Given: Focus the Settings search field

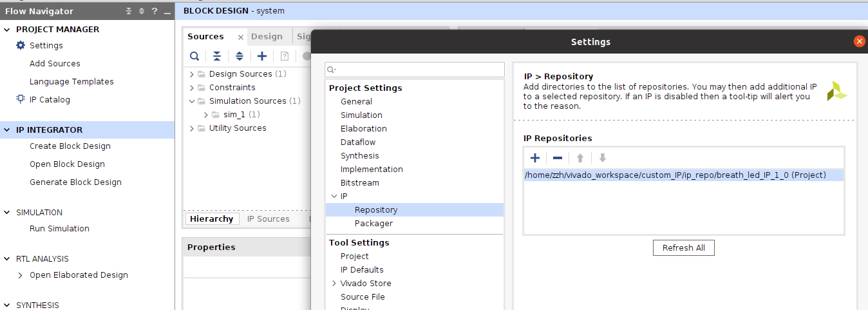Looking at the screenshot, I should click(x=415, y=70).
